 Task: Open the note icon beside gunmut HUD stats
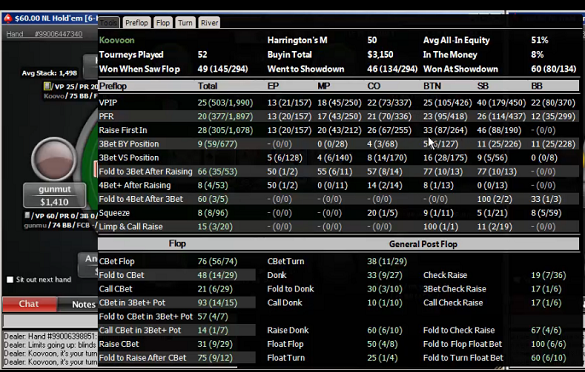[27, 215]
